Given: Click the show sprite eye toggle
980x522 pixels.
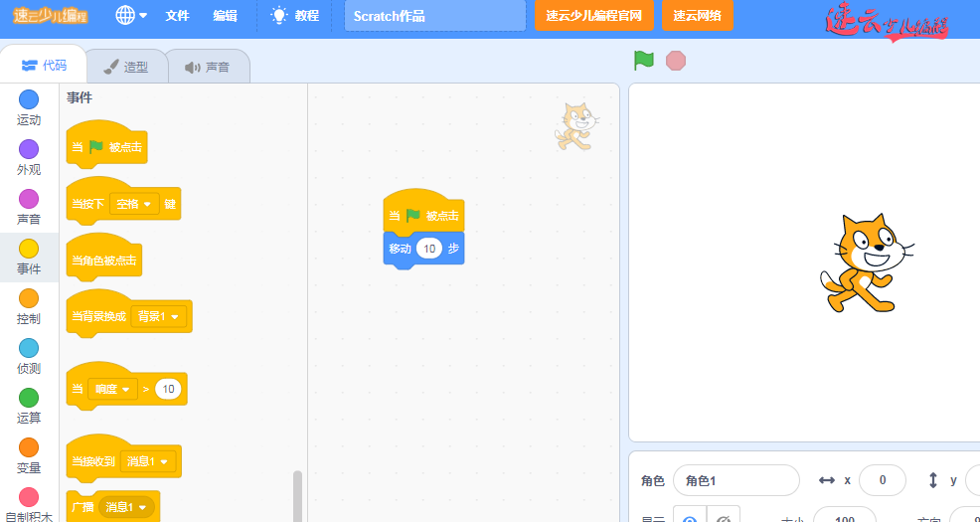Looking at the screenshot, I should click(x=690, y=515).
